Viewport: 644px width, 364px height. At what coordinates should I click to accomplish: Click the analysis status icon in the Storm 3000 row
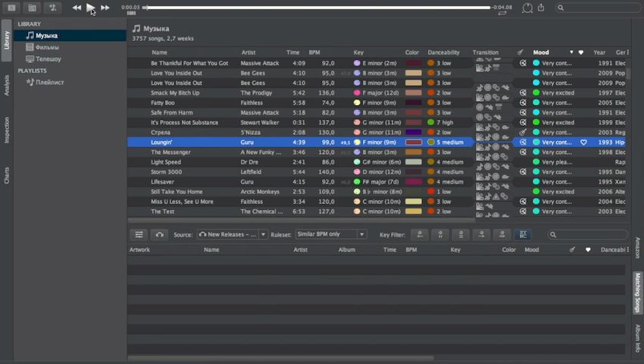523,172
